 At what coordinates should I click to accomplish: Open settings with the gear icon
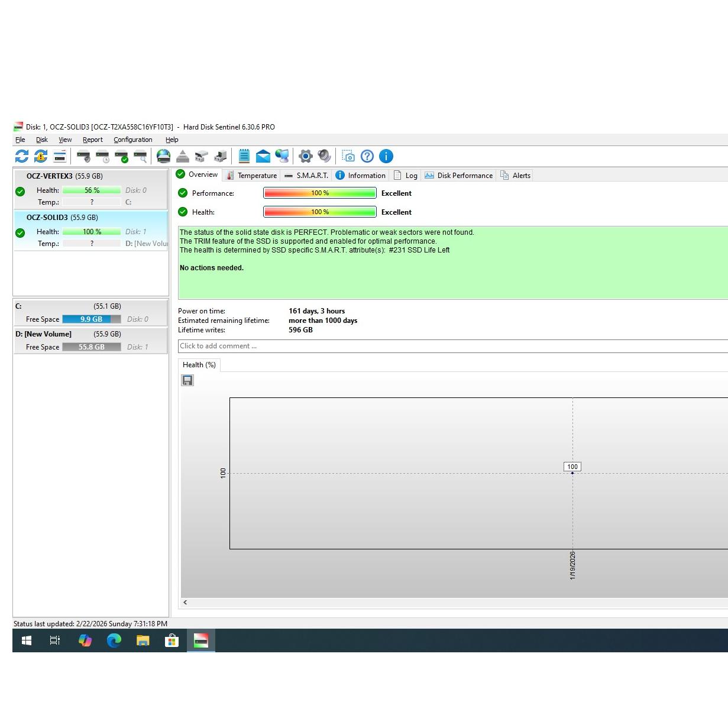click(306, 156)
